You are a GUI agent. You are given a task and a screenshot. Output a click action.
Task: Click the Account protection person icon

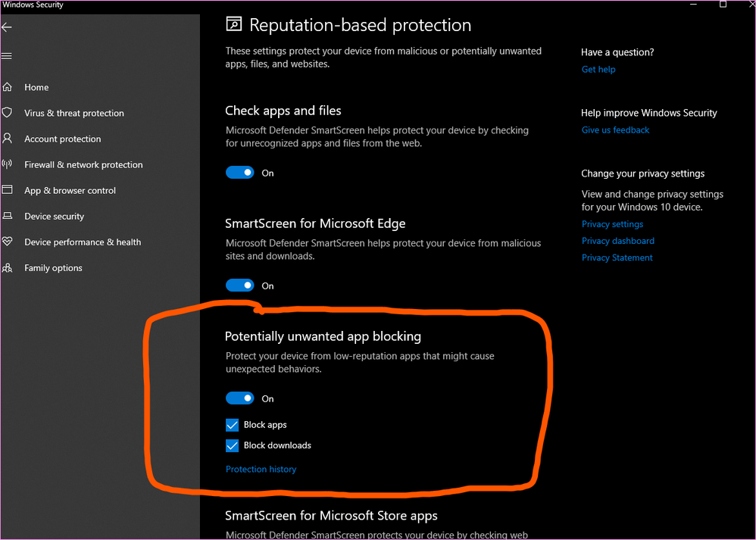pos(8,139)
